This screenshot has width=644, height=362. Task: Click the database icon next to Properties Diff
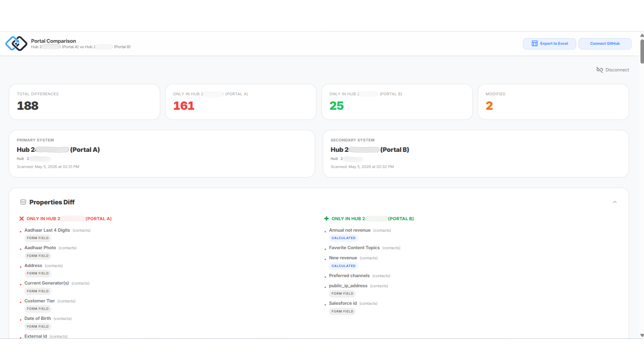[23, 202]
